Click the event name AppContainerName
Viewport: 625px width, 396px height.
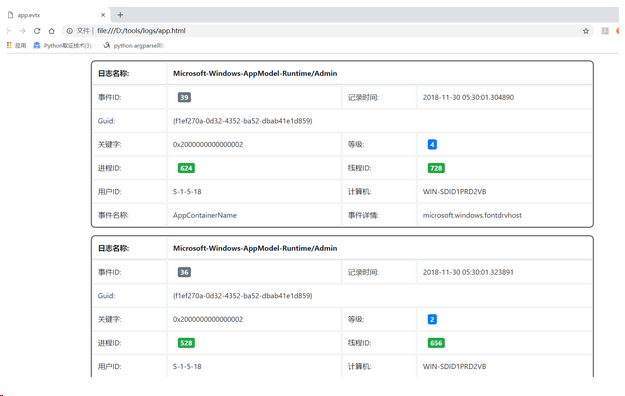coord(204,215)
